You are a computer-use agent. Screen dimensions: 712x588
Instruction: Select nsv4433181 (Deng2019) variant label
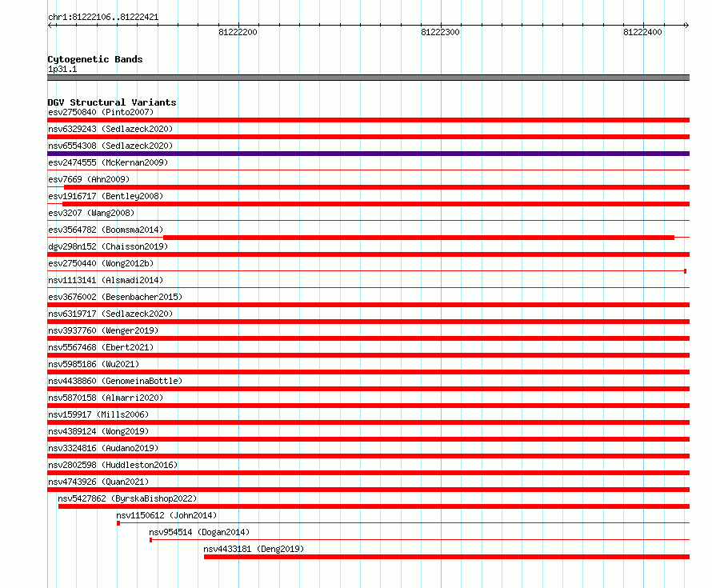254,549
